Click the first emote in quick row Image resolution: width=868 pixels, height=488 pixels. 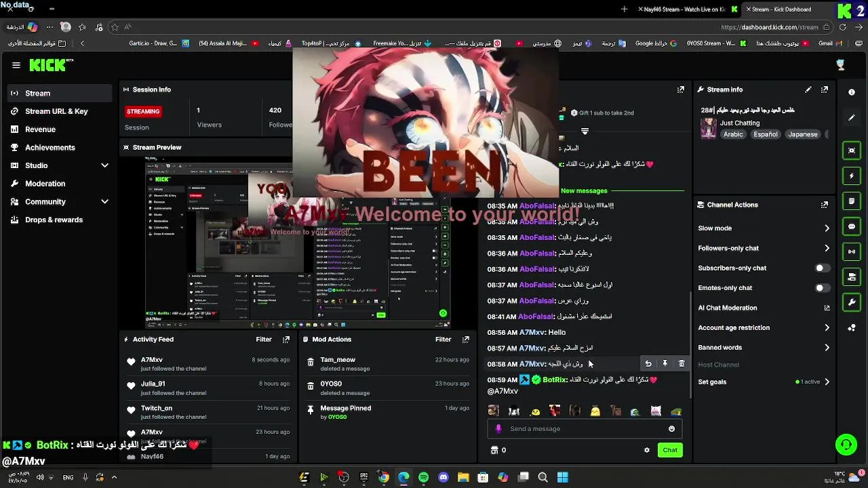click(494, 411)
